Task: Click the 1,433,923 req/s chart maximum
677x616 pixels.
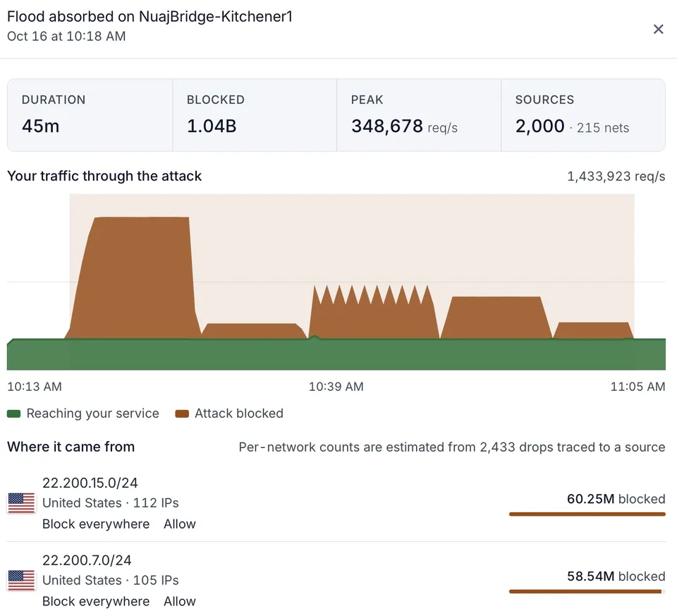Action: click(616, 176)
